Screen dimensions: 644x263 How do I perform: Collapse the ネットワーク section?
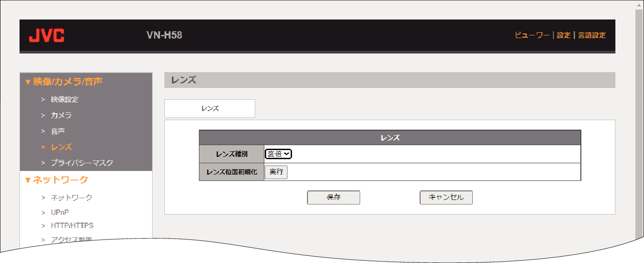pos(56,180)
